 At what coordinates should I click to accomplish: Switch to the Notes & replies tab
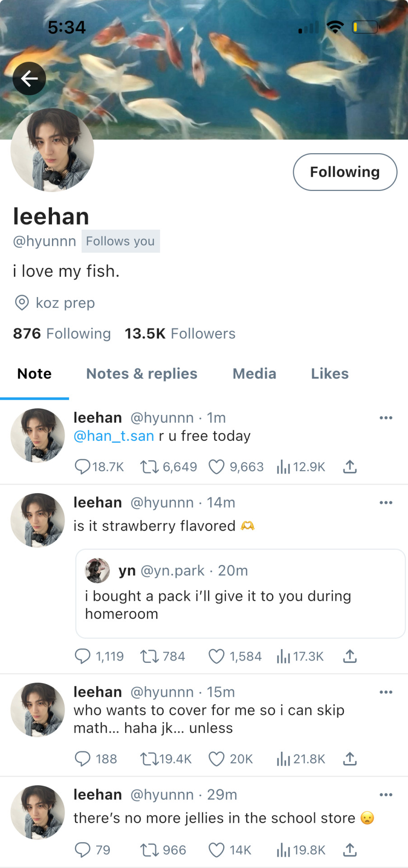click(x=141, y=374)
